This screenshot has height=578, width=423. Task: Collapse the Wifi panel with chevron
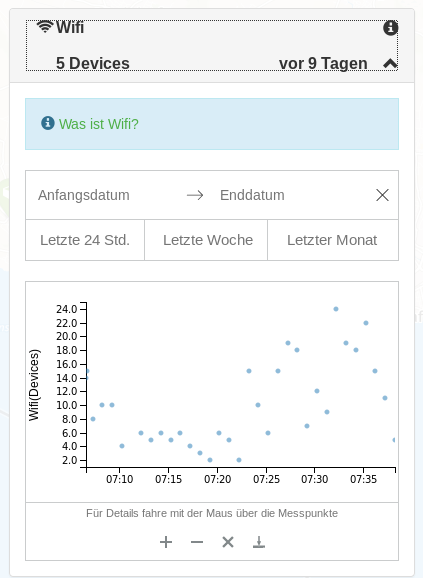coord(390,63)
